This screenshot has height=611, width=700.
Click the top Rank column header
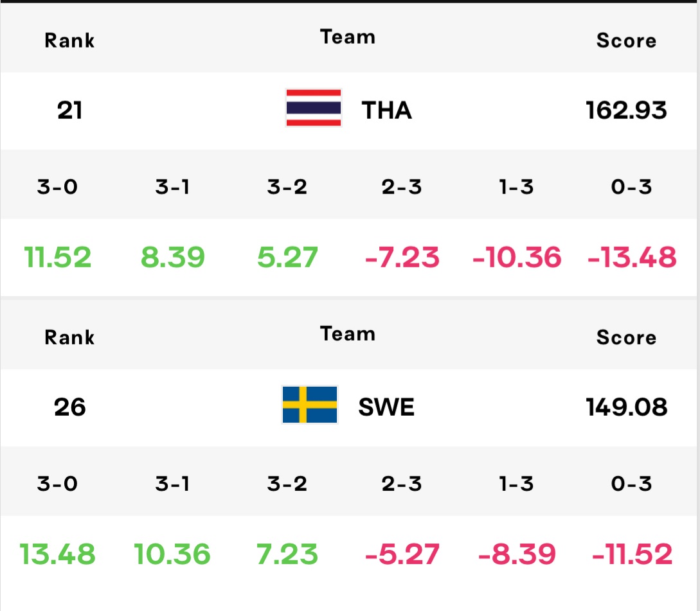click(69, 40)
